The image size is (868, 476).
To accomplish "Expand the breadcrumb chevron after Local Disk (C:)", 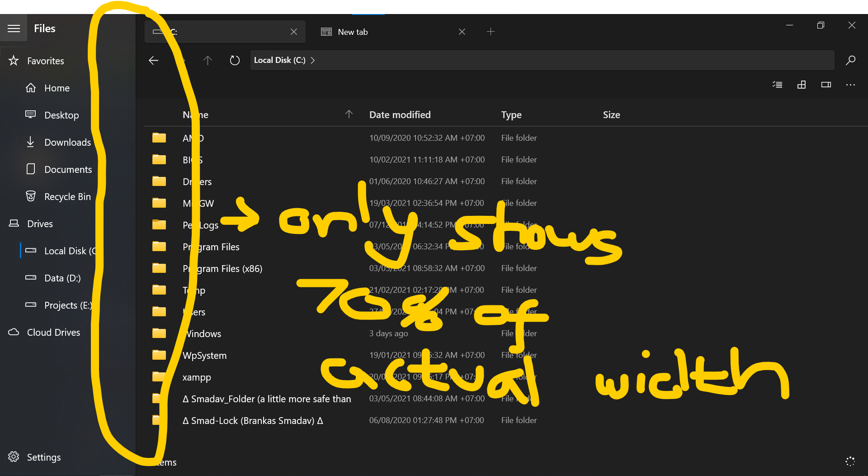I will pyautogui.click(x=313, y=60).
